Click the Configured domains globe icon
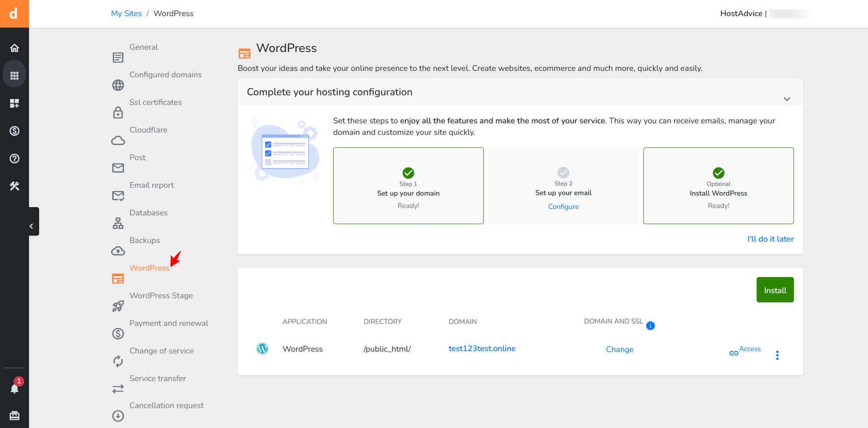Viewport: 868px width, 428px height. [x=118, y=85]
